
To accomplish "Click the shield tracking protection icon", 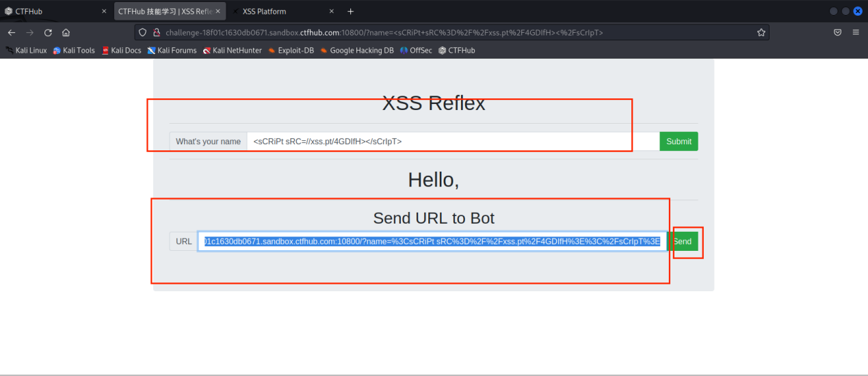I will click(x=142, y=32).
